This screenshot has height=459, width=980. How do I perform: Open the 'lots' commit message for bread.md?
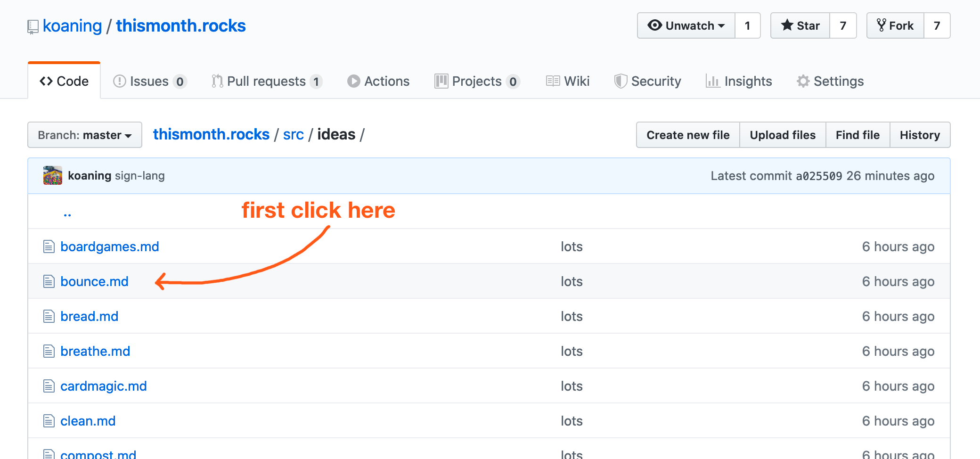(572, 316)
